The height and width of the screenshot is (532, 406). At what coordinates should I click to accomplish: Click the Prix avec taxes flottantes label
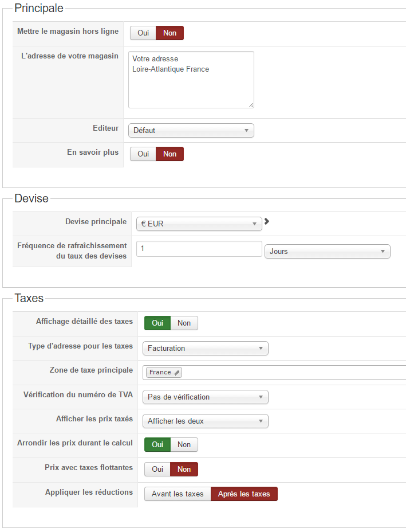(89, 468)
